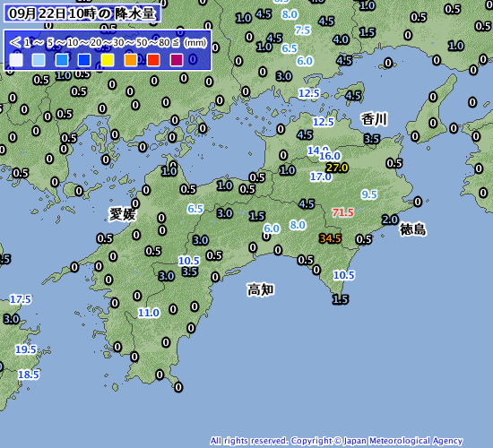Click the 09月22日10時の降水量 title box
This screenshot has height=448, width=493.
click(x=82, y=13)
